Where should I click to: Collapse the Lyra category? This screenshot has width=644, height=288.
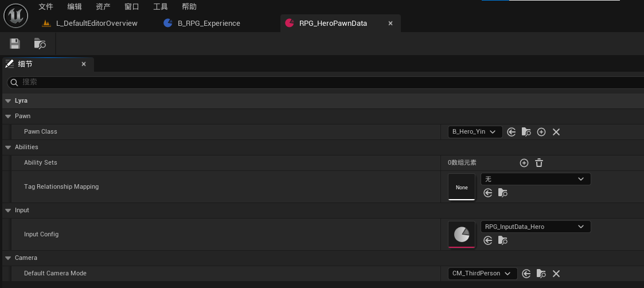point(8,101)
